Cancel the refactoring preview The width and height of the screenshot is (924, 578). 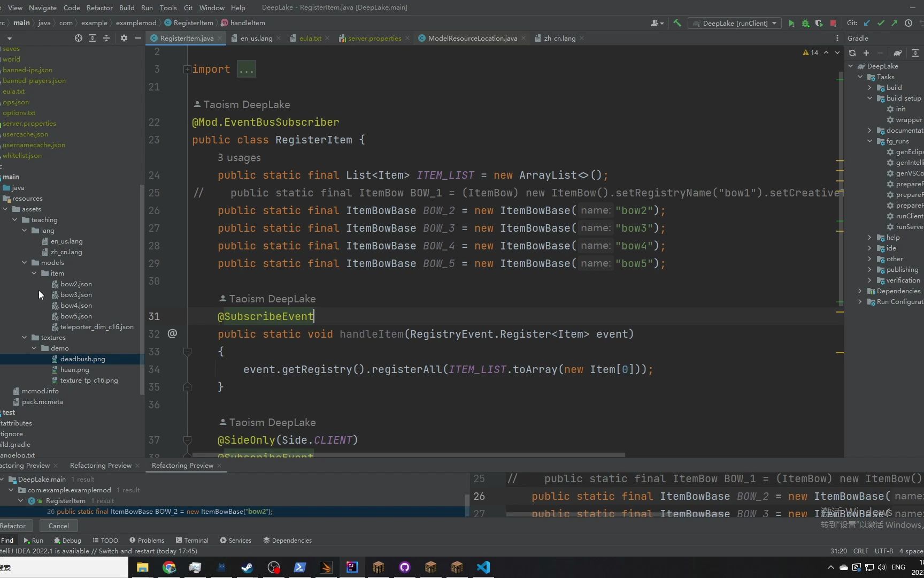(x=58, y=526)
